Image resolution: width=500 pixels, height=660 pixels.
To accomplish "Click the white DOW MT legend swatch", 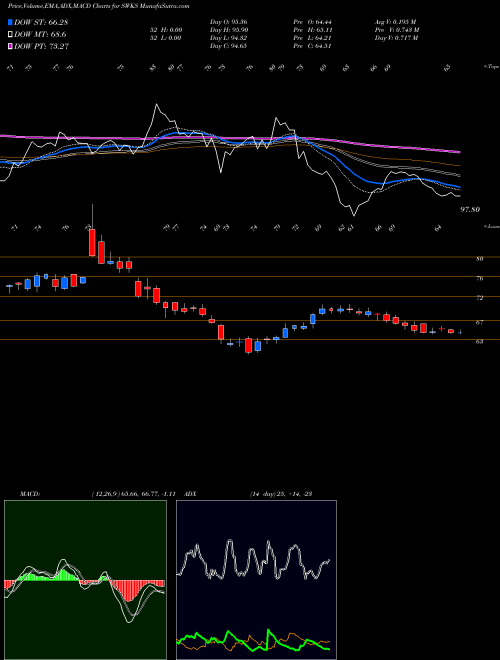I will [10, 35].
